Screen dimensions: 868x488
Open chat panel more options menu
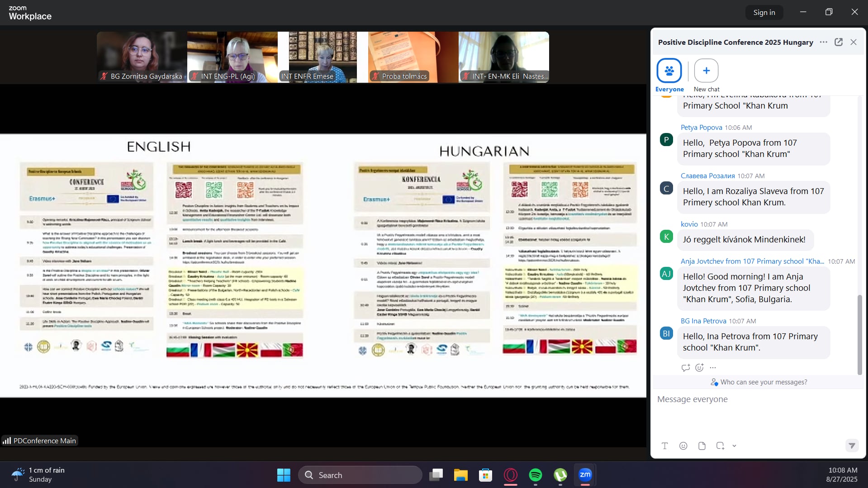pos(823,42)
